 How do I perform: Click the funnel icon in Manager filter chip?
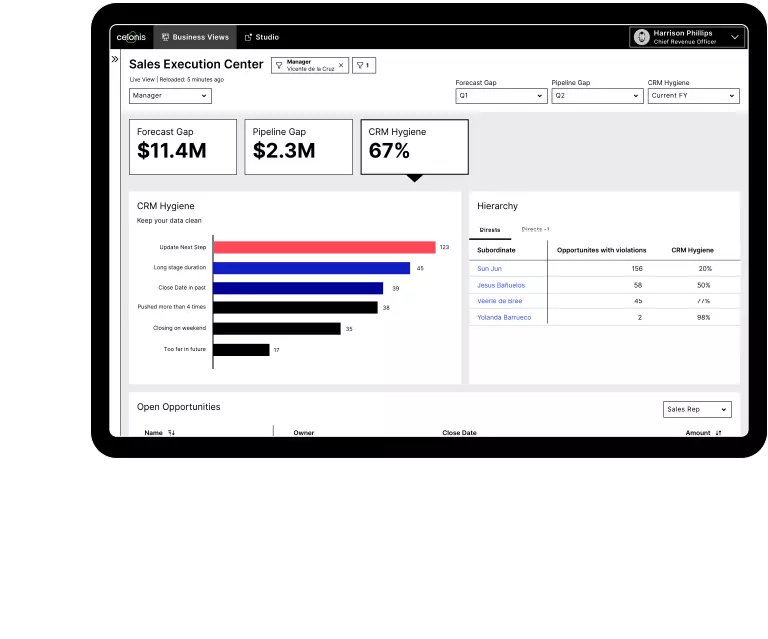tap(279, 66)
